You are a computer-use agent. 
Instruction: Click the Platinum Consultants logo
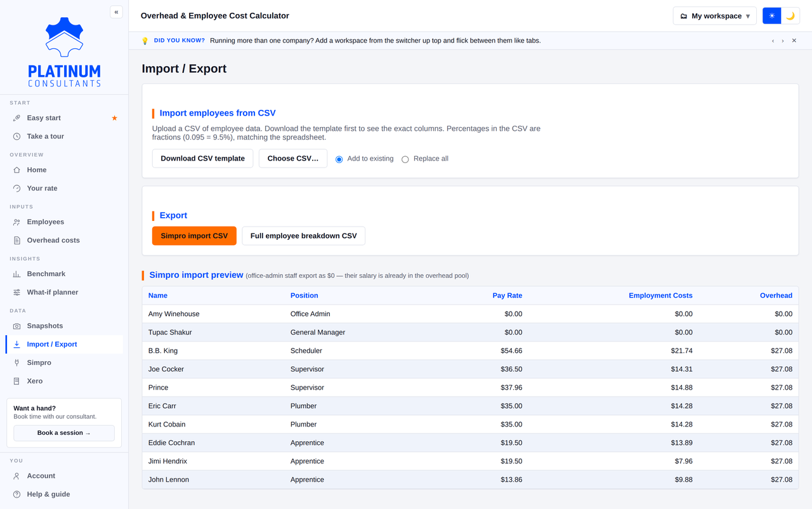64,52
